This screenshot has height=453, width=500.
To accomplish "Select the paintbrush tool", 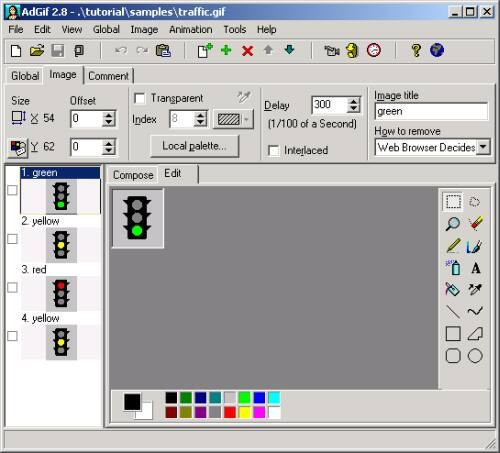I will click(475, 246).
